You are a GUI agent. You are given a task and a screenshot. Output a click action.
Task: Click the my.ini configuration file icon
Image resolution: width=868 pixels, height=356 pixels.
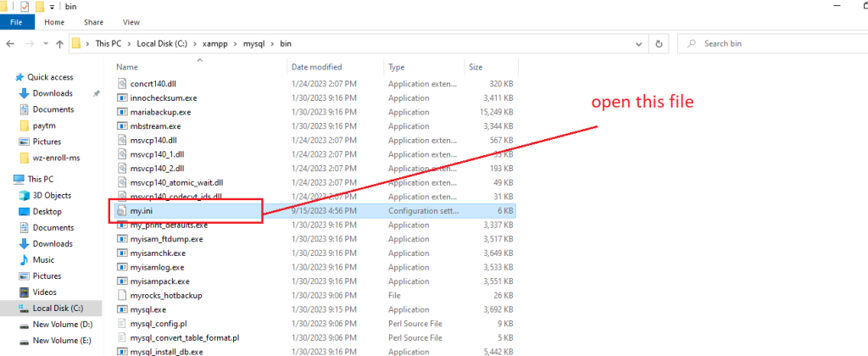point(124,209)
